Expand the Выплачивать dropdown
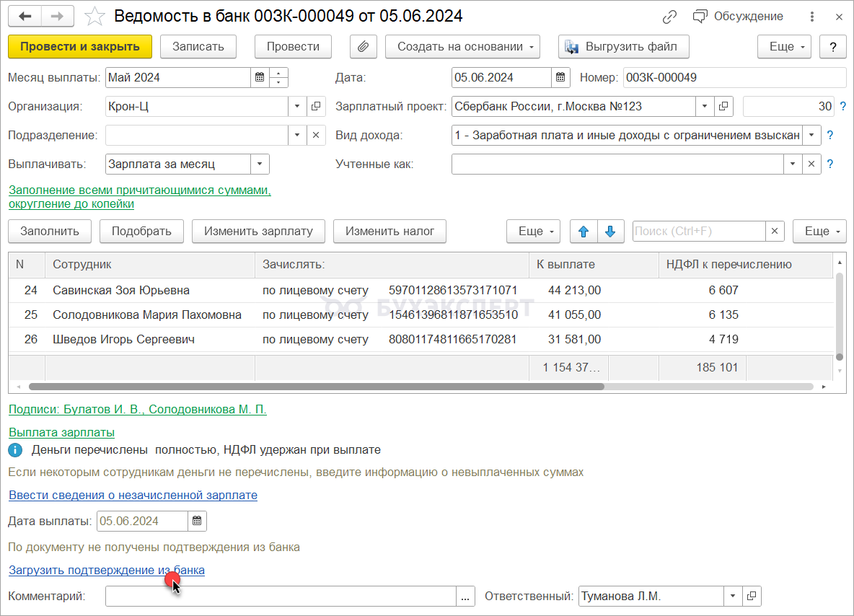854x616 pixels. pos(260,164)
